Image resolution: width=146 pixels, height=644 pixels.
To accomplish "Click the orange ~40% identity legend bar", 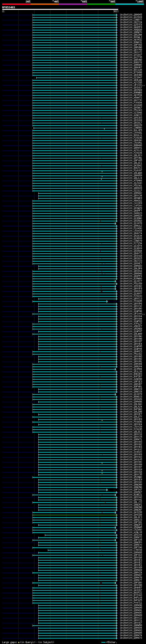I will click(x=45, y=4).
